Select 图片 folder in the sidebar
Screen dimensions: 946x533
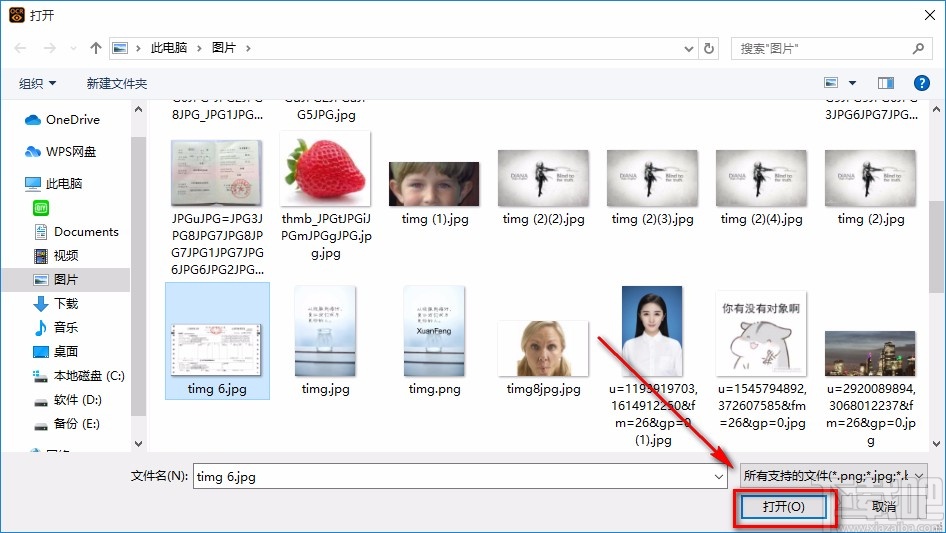[65, 279]
